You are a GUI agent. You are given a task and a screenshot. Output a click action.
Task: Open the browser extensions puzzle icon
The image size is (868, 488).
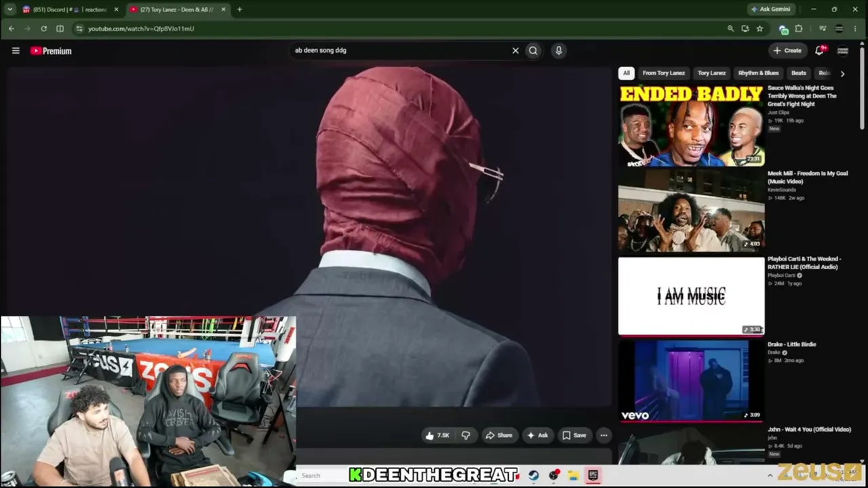coord(799,28)
